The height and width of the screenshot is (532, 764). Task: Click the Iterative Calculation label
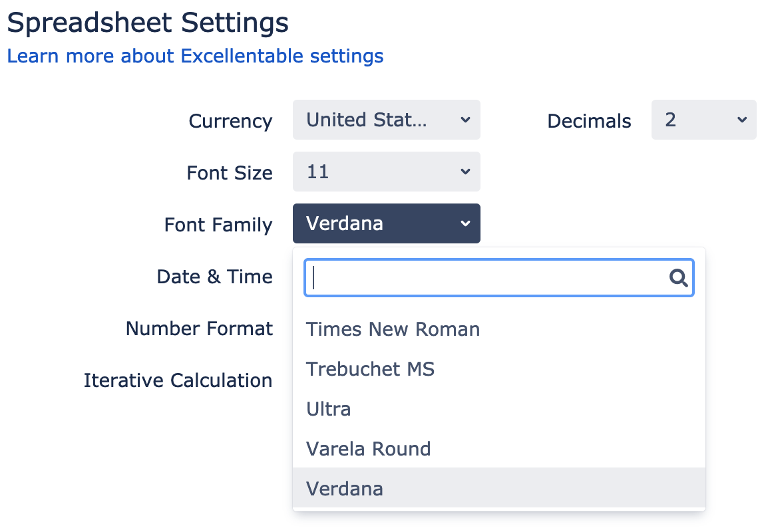(178, 380)
